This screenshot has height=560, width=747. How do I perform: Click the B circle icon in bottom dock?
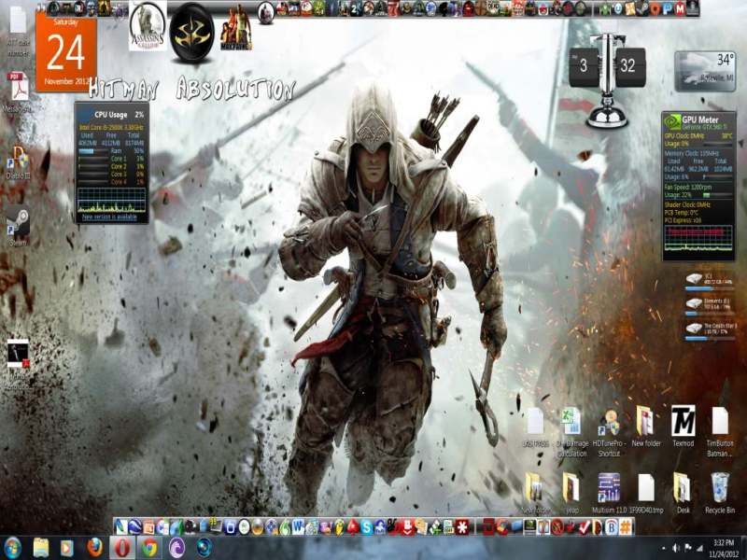pyautogui.click(x=612, y=526)
